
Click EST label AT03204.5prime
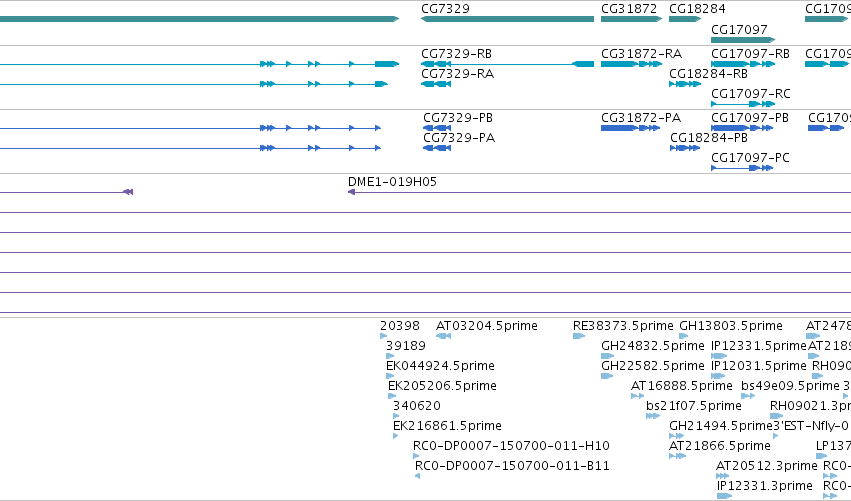(487, 326)
